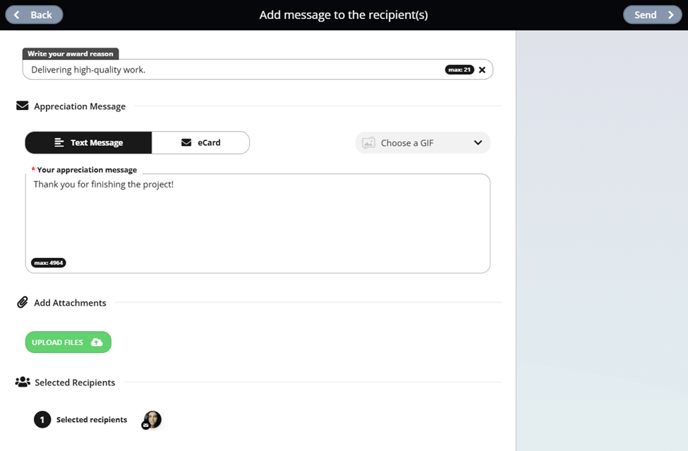Click the image icon in Choose a GIF
The width and height of the screenshot is (688, 451).
point(369,143)
